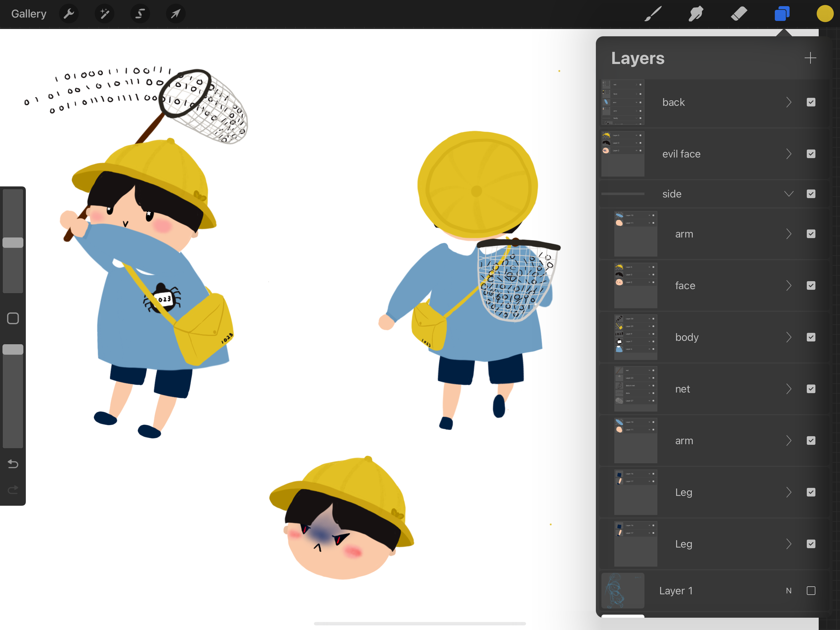This screenshot has height=630, width=840.
Task: Return to the Gallery
Action: [29, 14]
